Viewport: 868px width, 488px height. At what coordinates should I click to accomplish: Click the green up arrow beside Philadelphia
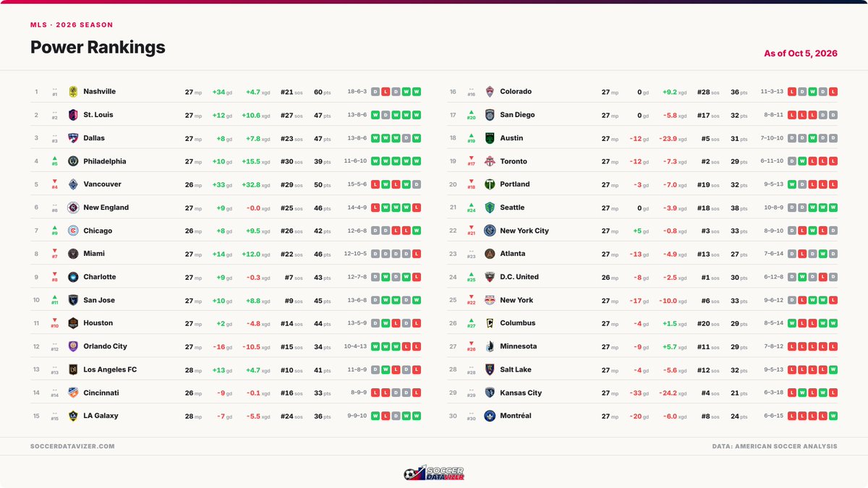tap(54, 158)
